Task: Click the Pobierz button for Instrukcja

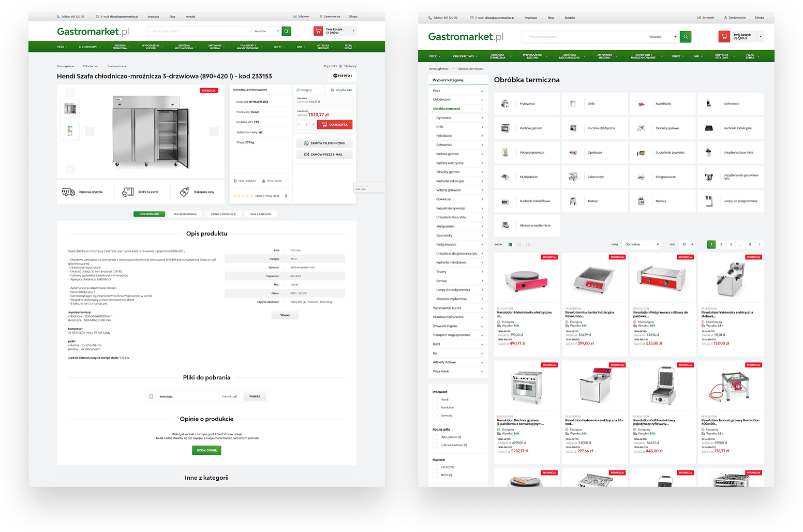Action: (x=255, y=396)
